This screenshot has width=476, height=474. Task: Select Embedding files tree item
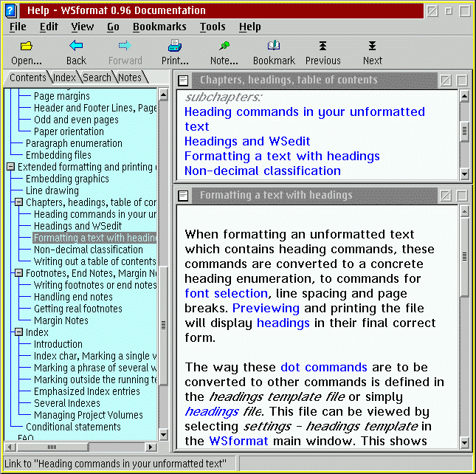point(58,155)
